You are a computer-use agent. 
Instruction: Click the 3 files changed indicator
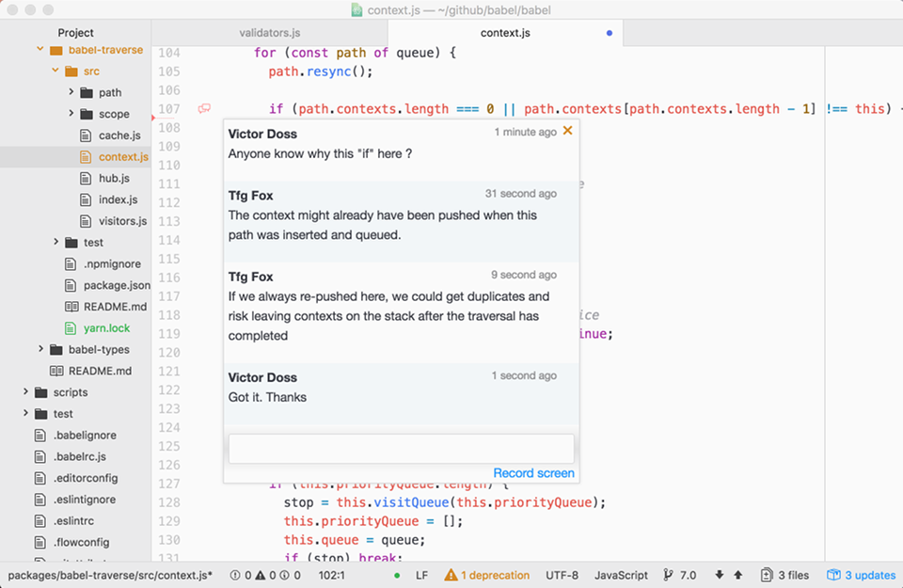pyautogui.click(x=784, y=574)
